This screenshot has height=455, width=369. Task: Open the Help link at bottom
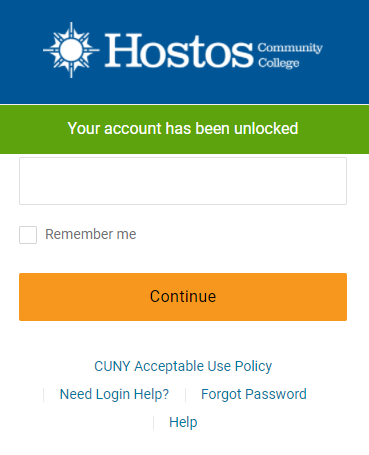183,422
